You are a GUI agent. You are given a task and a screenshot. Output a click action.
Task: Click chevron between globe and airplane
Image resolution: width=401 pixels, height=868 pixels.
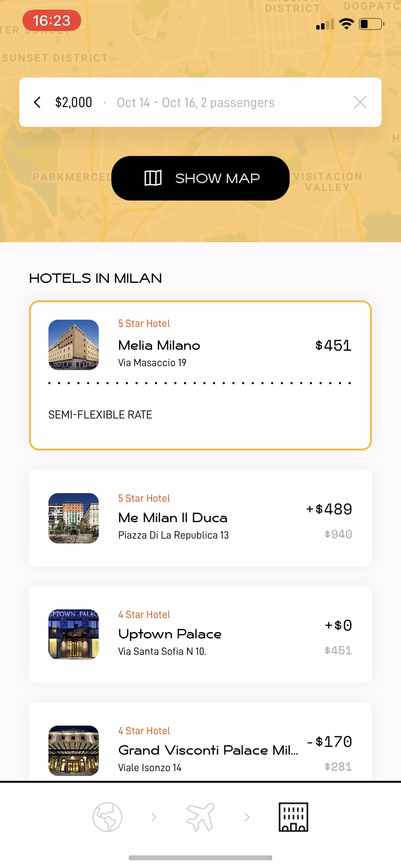tap(154, 817)
